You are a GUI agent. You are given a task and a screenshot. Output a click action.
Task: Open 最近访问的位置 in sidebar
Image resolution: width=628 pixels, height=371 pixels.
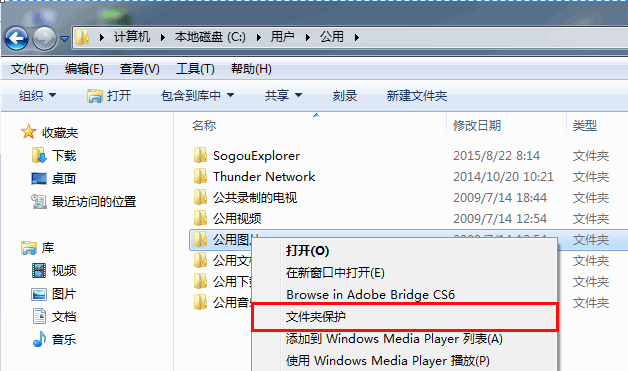[x=84, y=201]
